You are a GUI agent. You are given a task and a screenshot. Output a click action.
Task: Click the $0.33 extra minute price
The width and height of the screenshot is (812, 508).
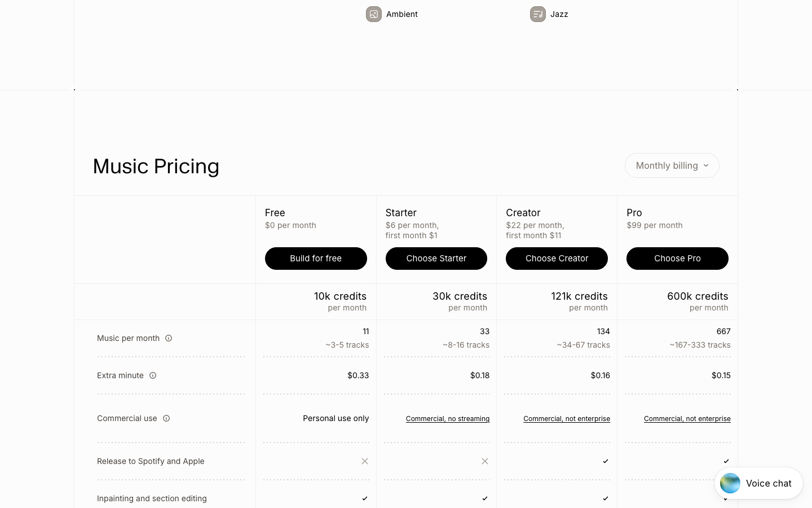coord(358,375)
